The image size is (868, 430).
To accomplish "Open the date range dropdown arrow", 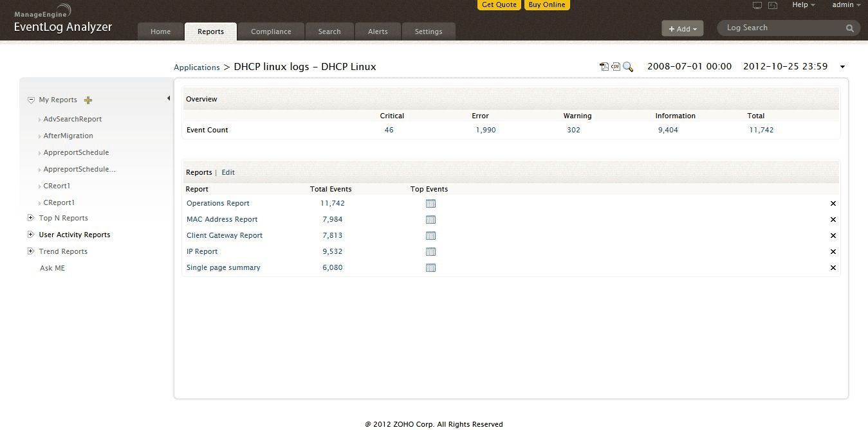I will pos(842,67).
